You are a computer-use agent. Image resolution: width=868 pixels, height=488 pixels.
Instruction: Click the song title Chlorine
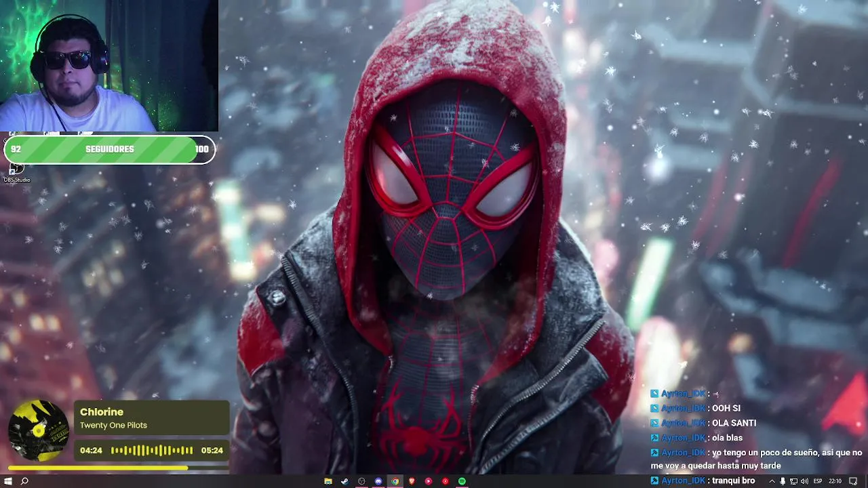point(102,412)
